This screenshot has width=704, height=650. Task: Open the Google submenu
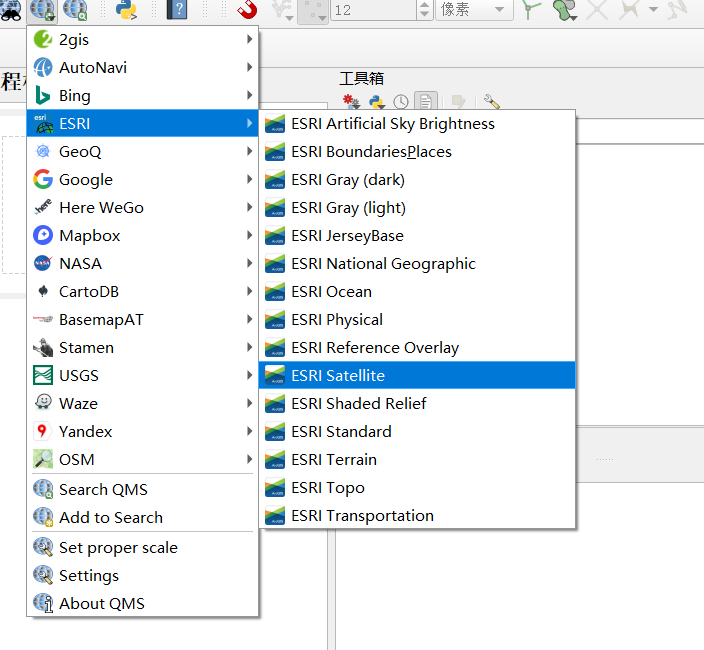pos(142,179)
